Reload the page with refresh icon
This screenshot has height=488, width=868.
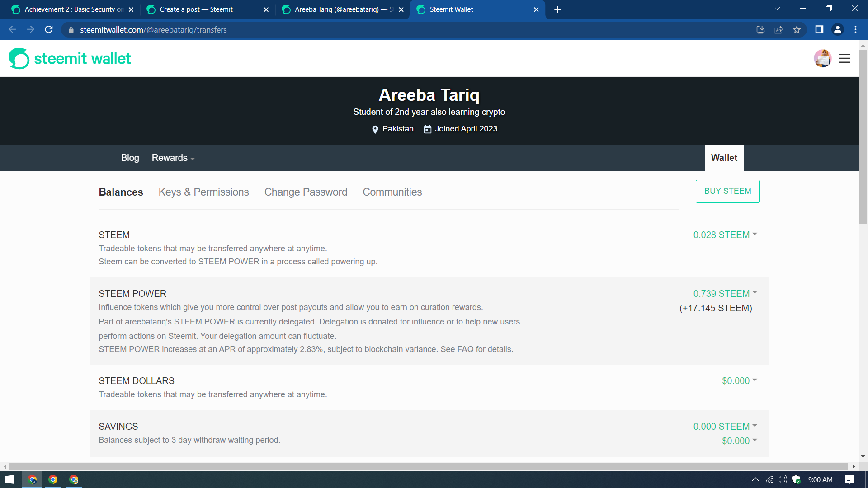[x=49, y=29]
